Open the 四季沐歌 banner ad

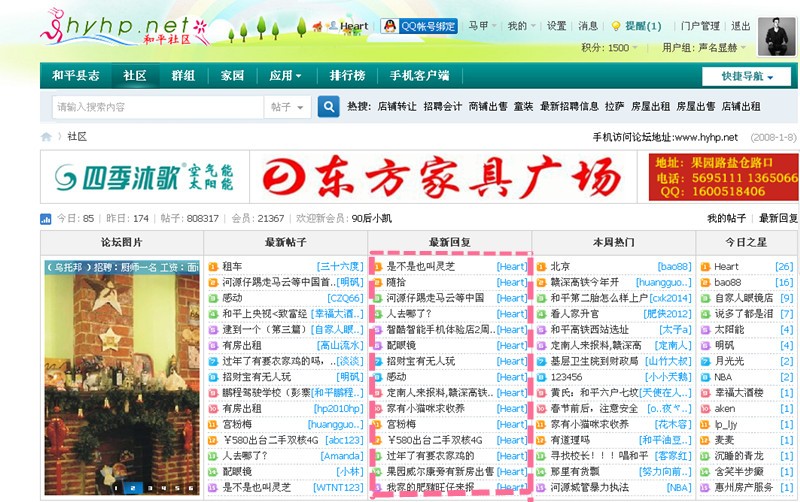pos(144,177)
